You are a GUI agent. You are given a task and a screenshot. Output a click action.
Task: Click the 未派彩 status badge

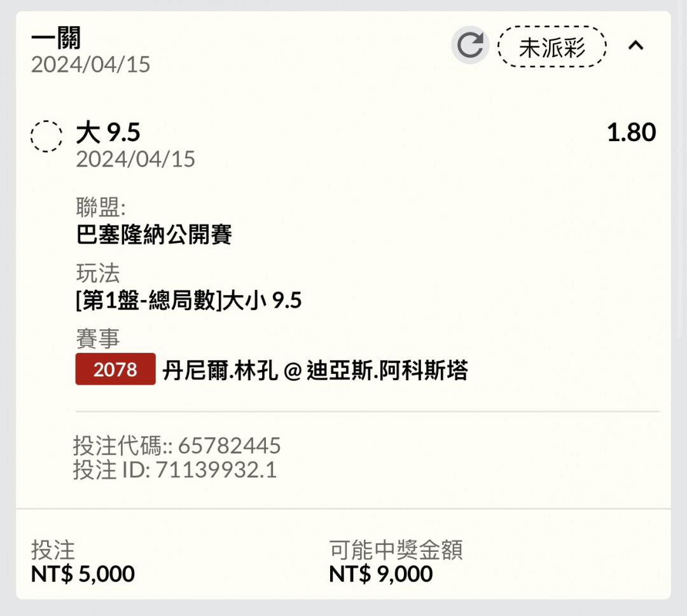click(552, 46)
